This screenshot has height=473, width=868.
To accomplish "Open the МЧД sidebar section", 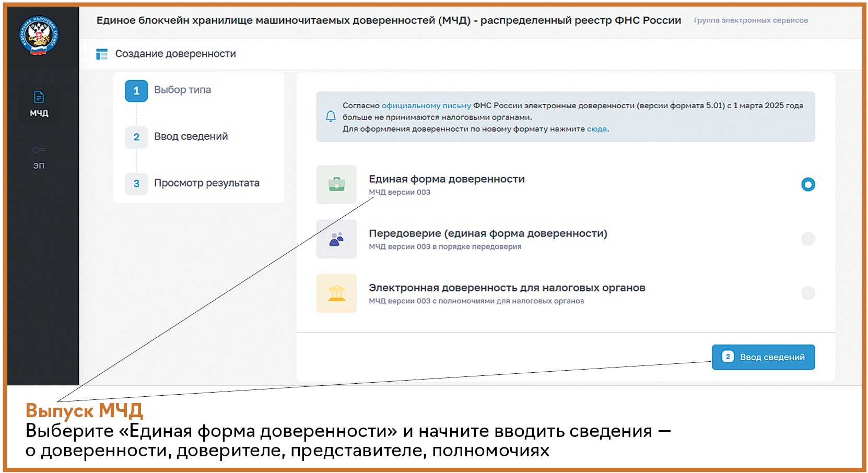I will tap(39, 104).
